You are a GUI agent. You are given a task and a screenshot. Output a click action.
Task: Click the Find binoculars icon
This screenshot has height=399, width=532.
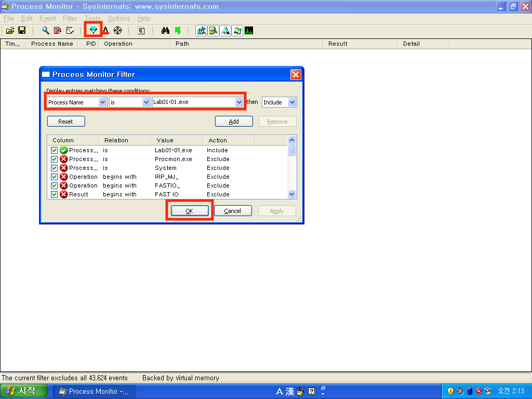click(x=165, y=31)
